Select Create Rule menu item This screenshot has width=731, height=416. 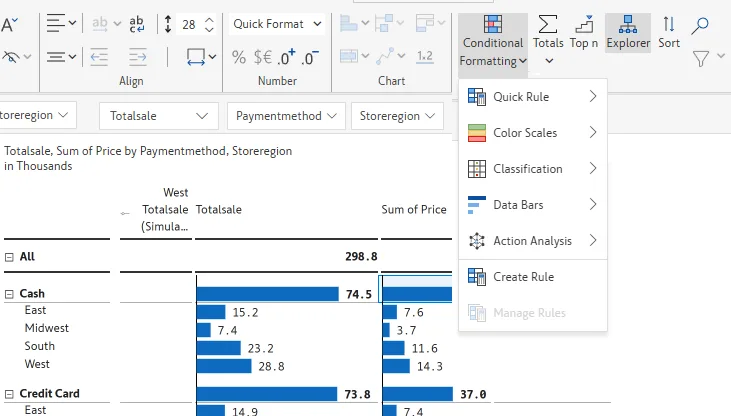pyautogui.click(x=532, y=277)
